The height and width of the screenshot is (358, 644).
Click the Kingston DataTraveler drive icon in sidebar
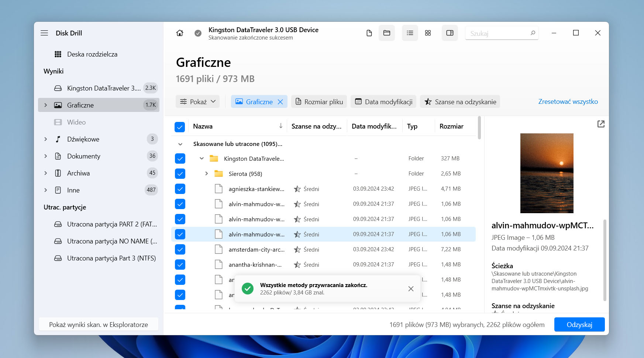point(58,88)
